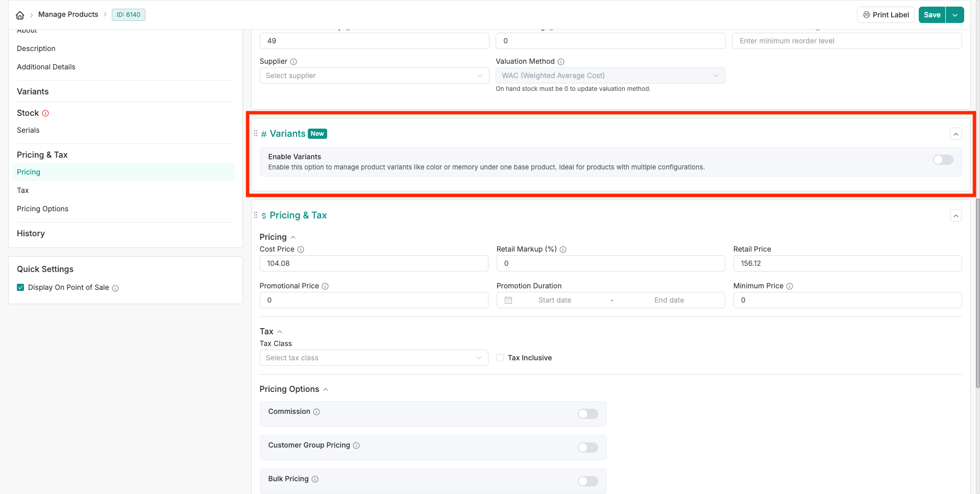Click the Print Label button
This screenshot has width=980, height=494.
click(x=886, y=15)
